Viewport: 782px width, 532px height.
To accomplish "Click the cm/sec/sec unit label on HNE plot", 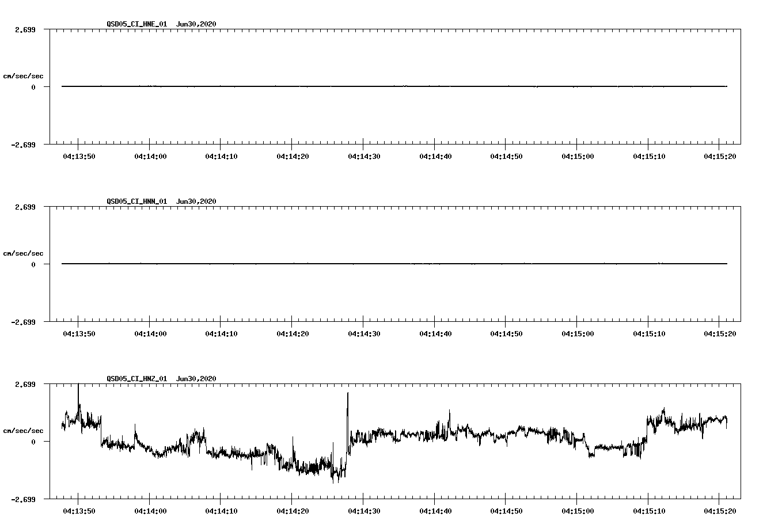I will point(23,76).
